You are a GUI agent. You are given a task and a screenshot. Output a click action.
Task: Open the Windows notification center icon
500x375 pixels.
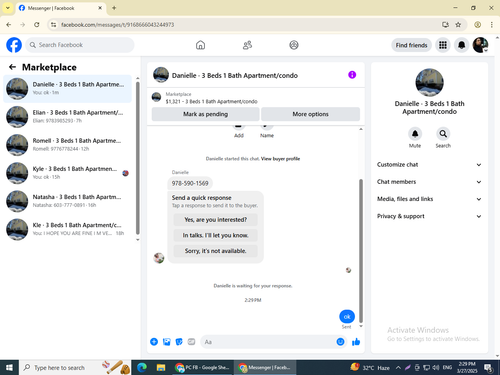tap(489, 368)
